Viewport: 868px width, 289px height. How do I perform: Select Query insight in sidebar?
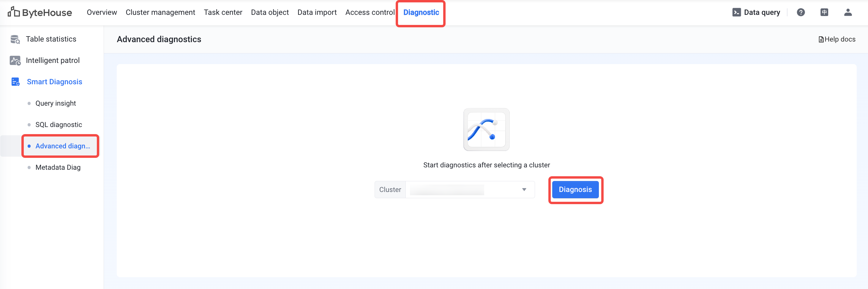coord(56,103)
